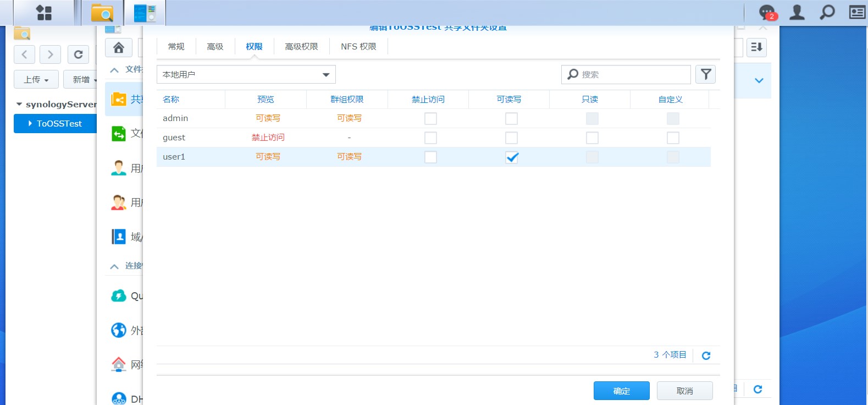Click the 群组权限 column header
This screenshot has width=868, height=405.
(x=347, y=100)
